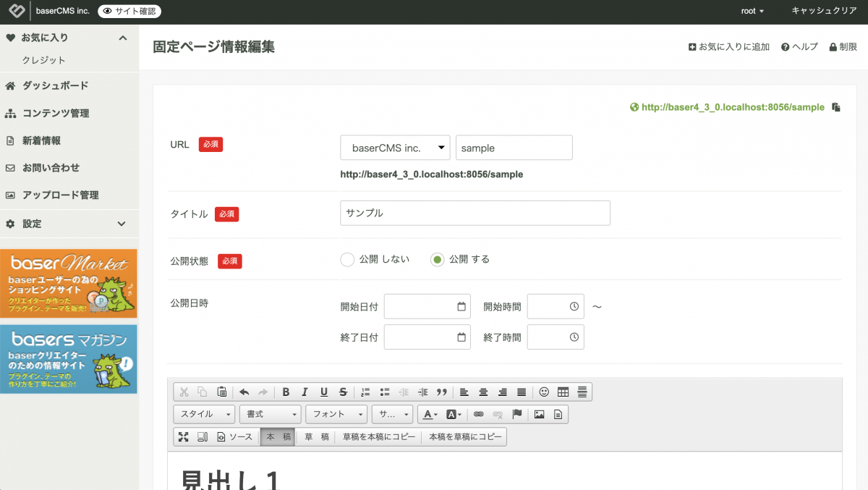This screenshot has height=490, width=868.
Task: Click the insert image icon
Action: tap(539, 415)
